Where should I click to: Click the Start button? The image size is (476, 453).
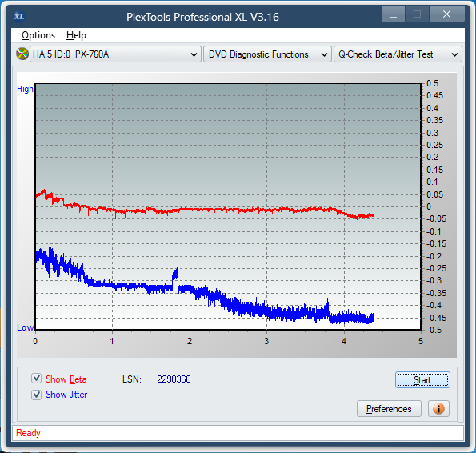click(422, 380)
